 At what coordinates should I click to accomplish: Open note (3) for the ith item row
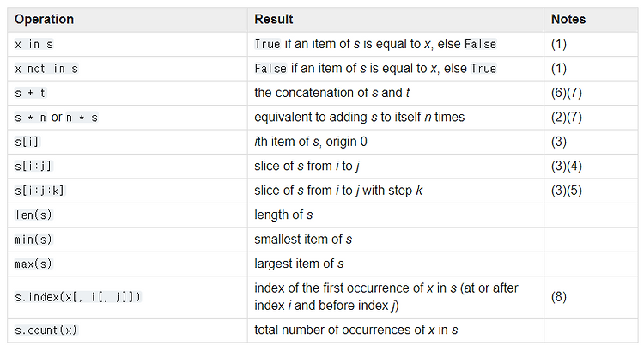click(559, 142)
